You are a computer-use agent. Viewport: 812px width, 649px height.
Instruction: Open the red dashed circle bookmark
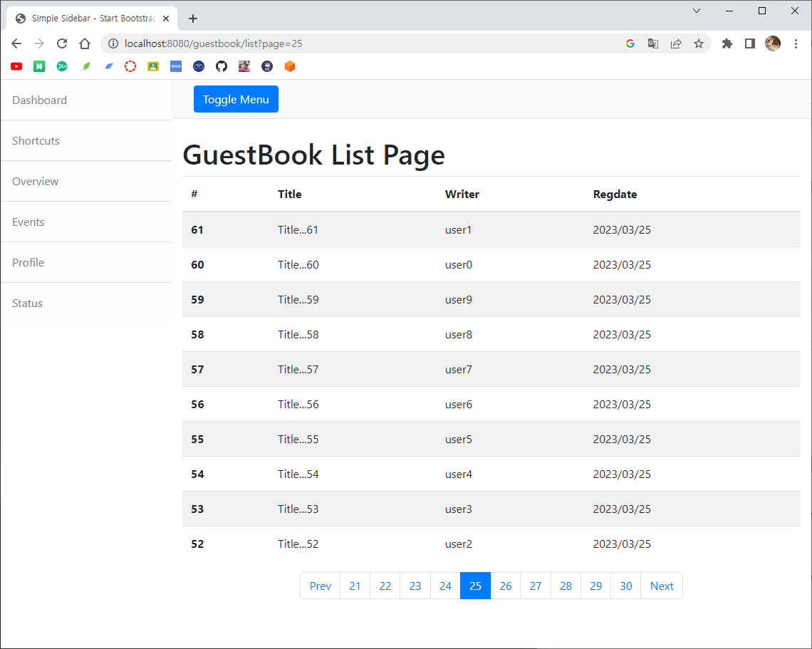click(x=130, y=66)
